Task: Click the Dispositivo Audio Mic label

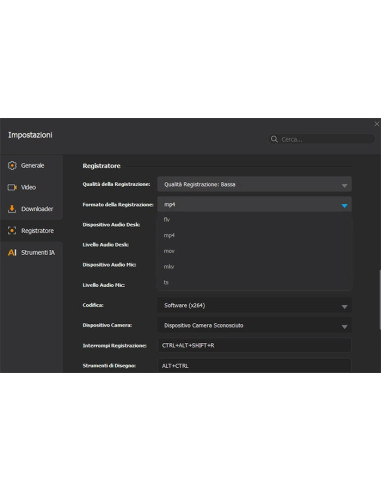Action: 109,265
